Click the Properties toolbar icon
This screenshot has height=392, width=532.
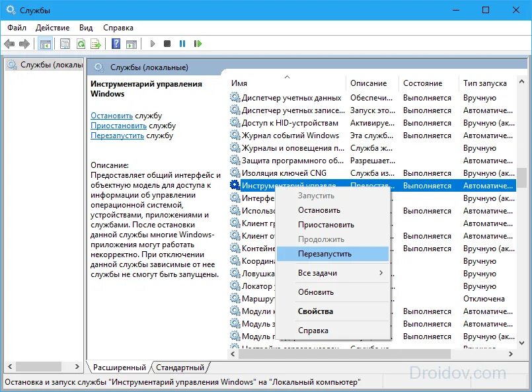pos(65,44)
